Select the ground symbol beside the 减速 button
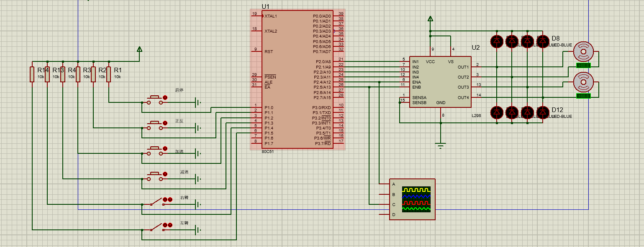Viewport: 644px width, 247px height. click(198, 179)
